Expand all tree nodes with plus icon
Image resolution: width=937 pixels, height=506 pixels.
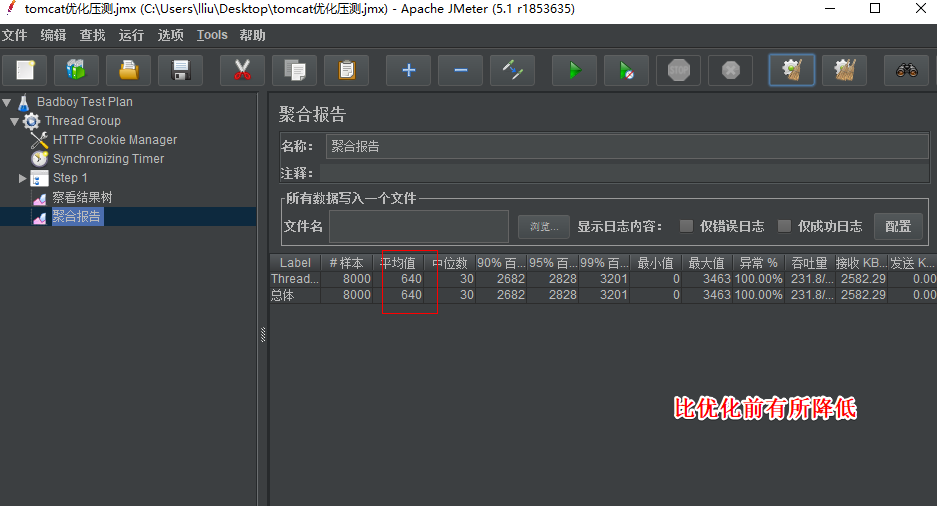click(x=408, y=70)
